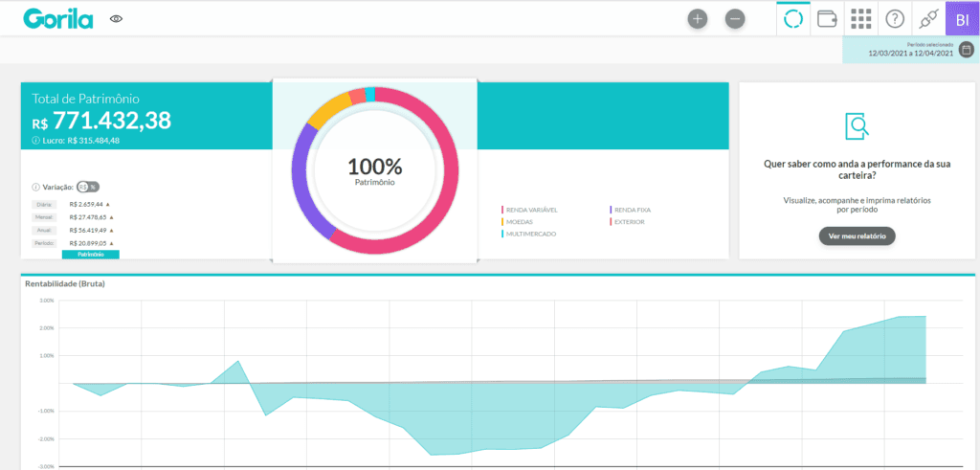The height and width of the screenshot is (470, 980).
Task: Click the plug connections icon
Action: (x=927, y=19)
